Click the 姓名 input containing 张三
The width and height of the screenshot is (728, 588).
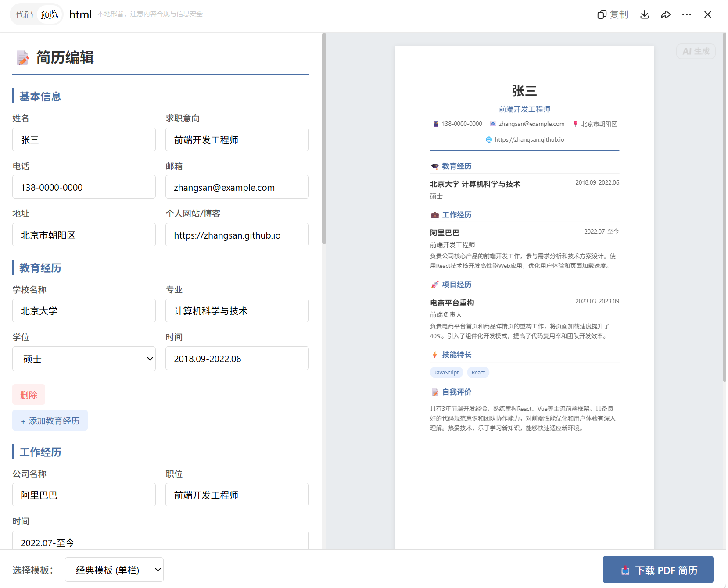click(84, 139)
